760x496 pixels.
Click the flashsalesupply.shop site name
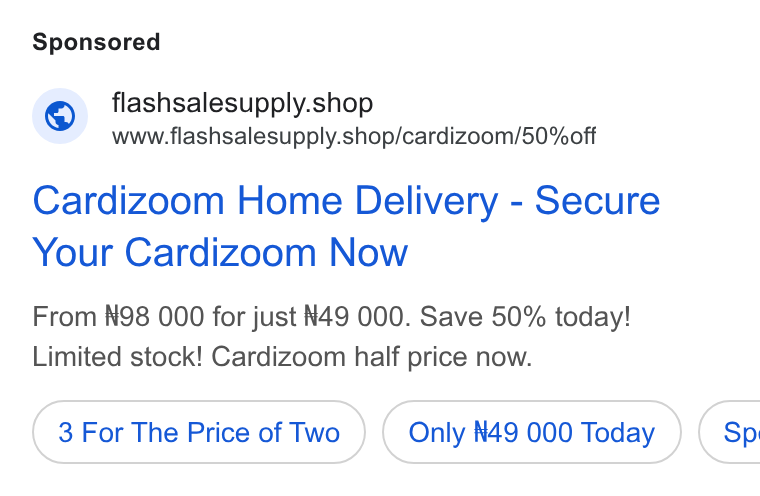pyautogui.click(x=242, y=103)
